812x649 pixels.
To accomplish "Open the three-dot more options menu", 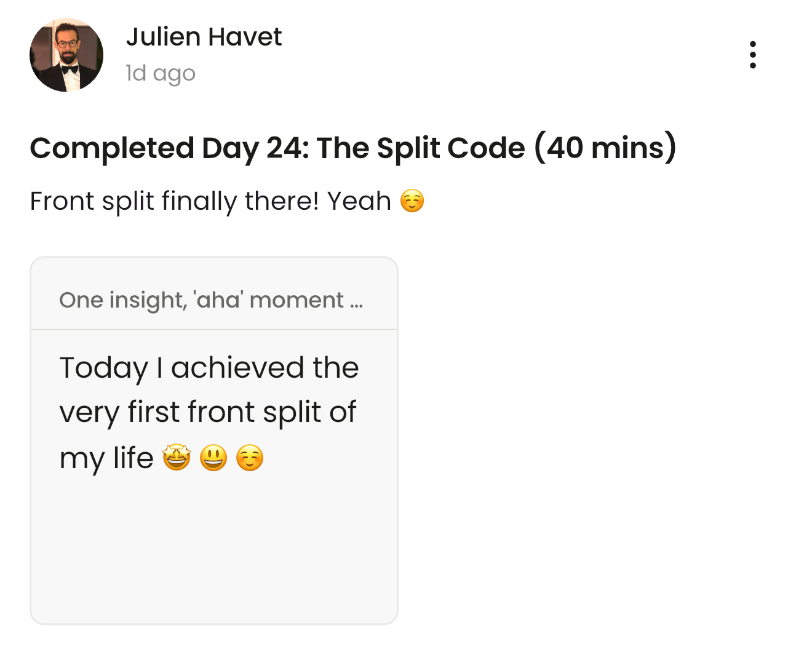I will click(x=752, y=55).
